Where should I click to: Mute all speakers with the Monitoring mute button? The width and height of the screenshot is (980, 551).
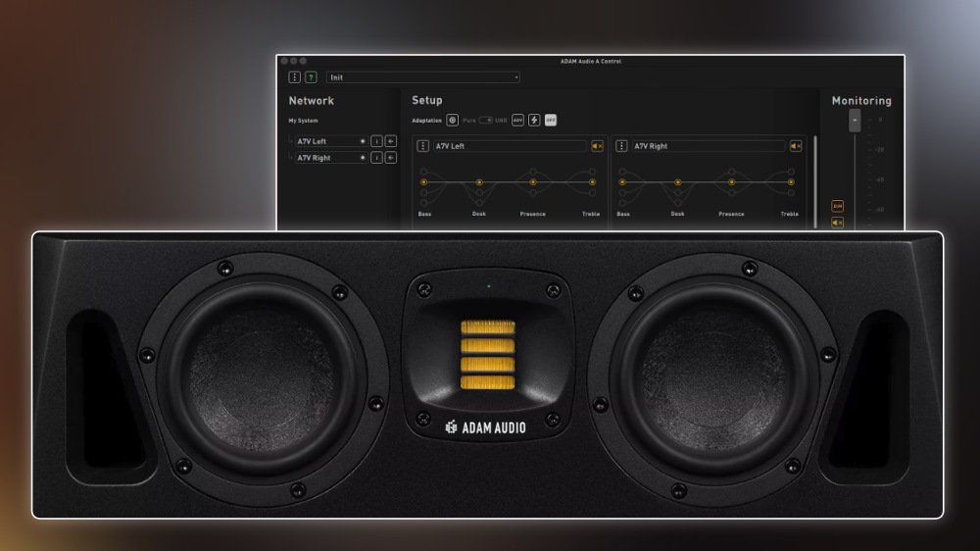click(x=838, y=223)
